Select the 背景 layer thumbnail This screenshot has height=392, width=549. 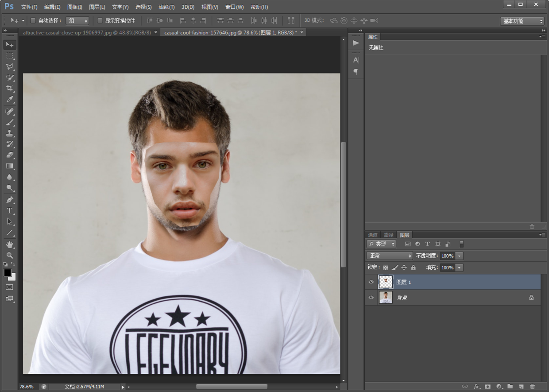click(x=386, y=298)
